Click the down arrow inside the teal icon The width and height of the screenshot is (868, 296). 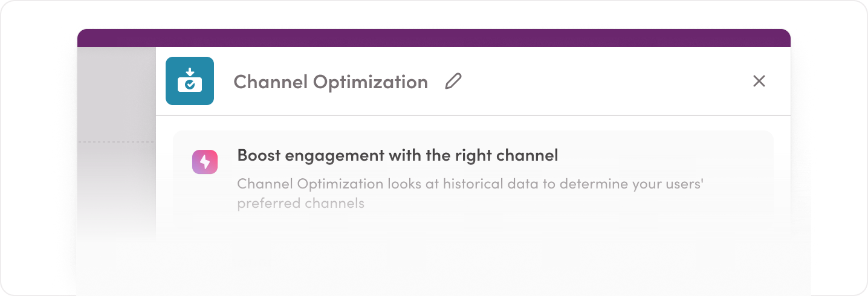pos(190,74)
